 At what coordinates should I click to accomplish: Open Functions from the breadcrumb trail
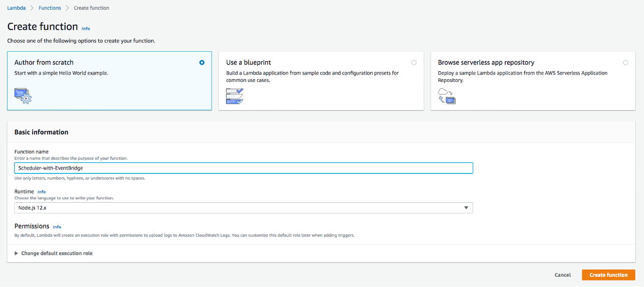pos(50,8)
